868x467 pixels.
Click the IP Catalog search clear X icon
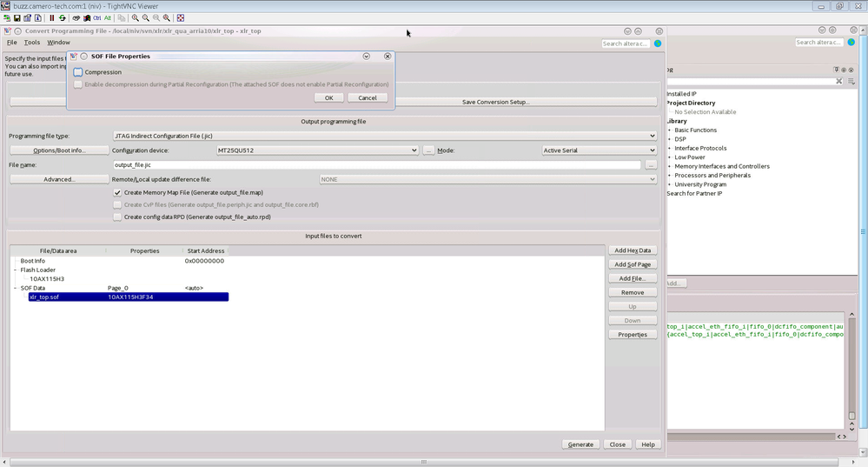pos(839,82)
